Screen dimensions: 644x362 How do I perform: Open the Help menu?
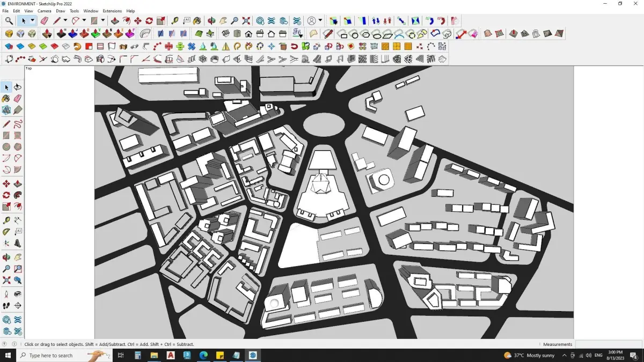pos(130,11)
